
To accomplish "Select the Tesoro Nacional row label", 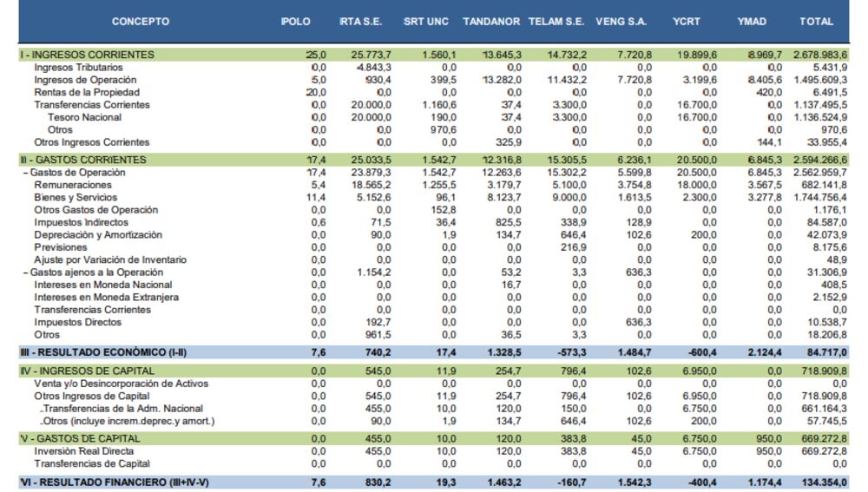I will [x=84, y=117].
